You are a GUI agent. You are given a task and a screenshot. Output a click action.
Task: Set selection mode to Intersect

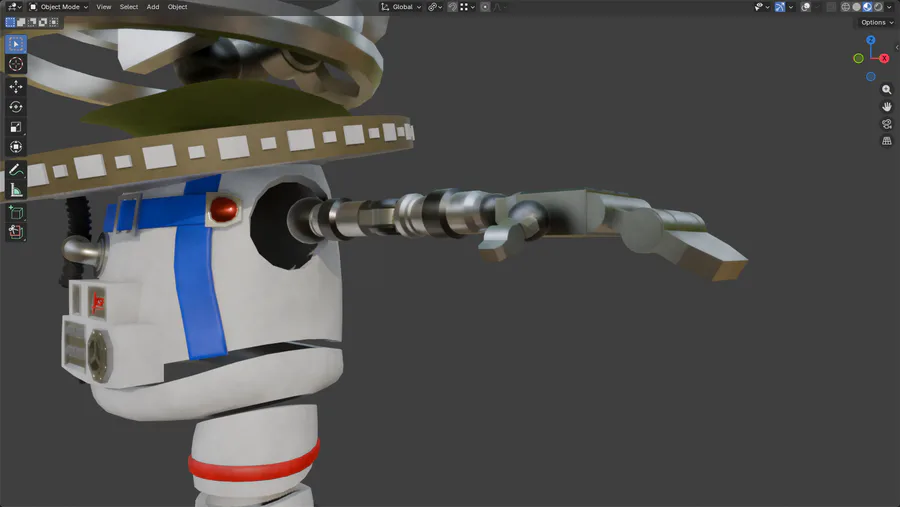pos(54,22)
